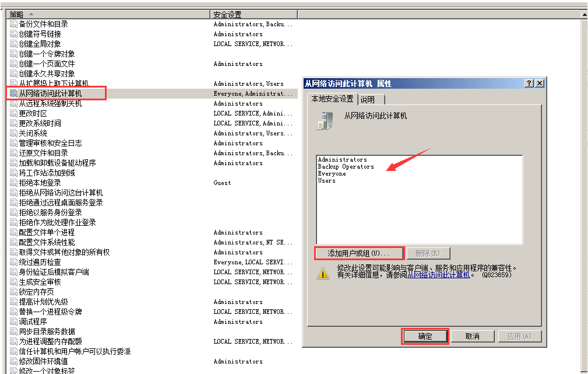Screen dimensions: 588x374
Task: Click the 更改系统时间 policy icon
Action: click(x=14, y=123)
